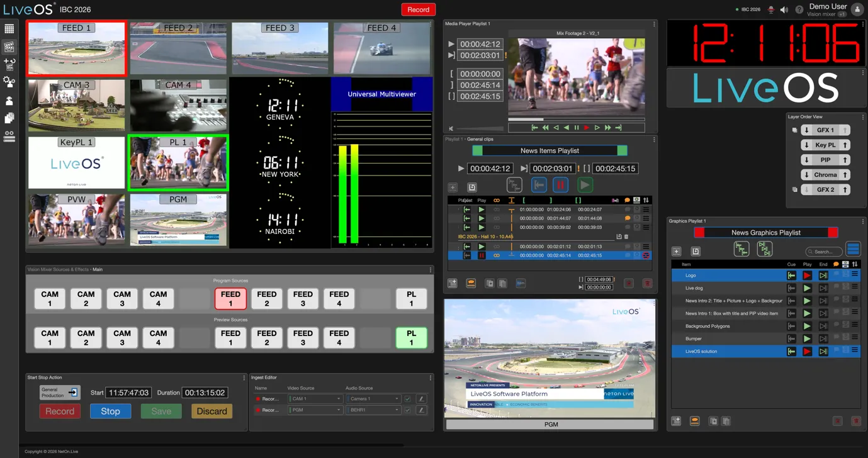Click the large blue cue button in Playlist 1
The height and width of the screenshot is (458, 868).
click(539, 185)
